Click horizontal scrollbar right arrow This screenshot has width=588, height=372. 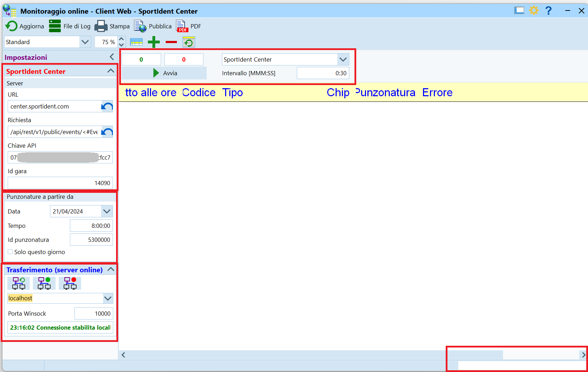(x=583, y=355)
